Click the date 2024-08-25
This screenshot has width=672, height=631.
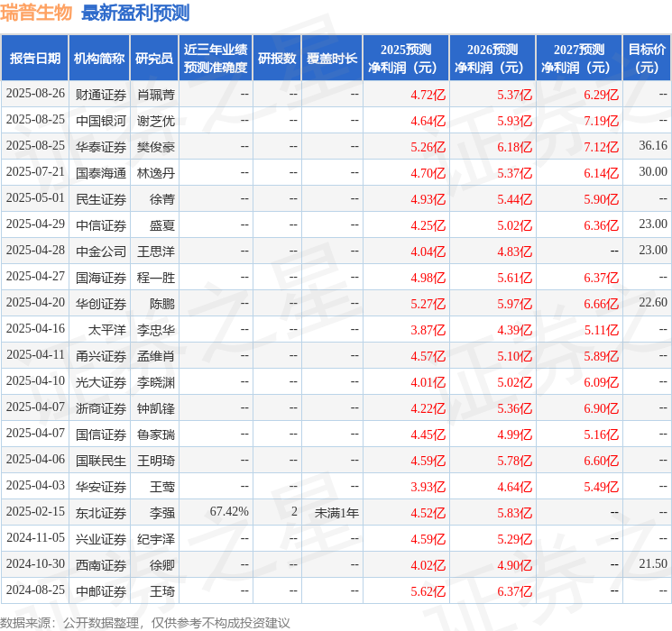(x=35, y=590)
